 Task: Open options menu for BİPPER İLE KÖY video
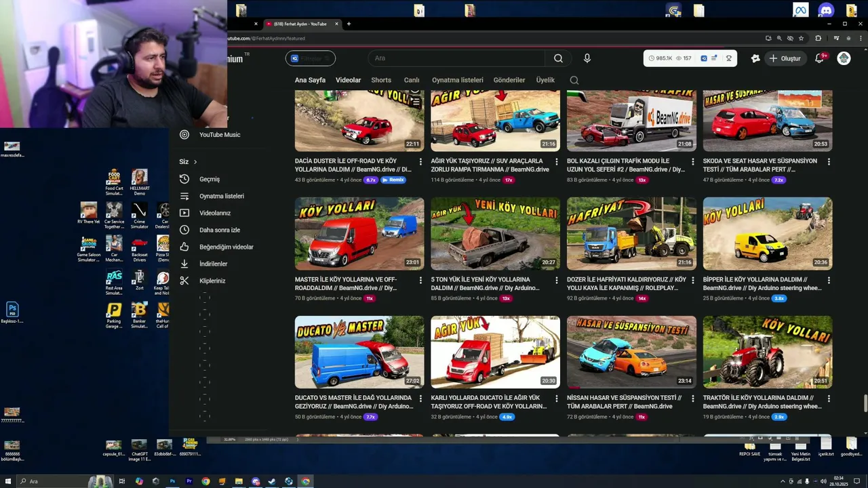829,280
